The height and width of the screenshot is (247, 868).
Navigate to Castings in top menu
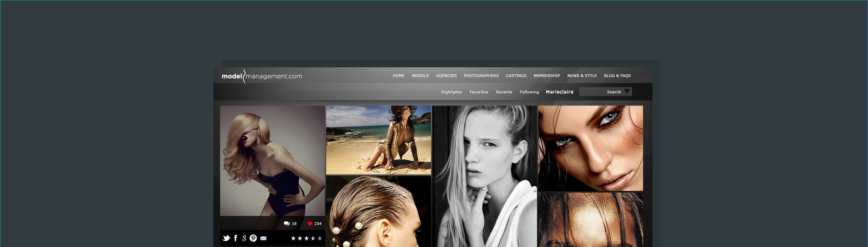(x=516, y=76)
